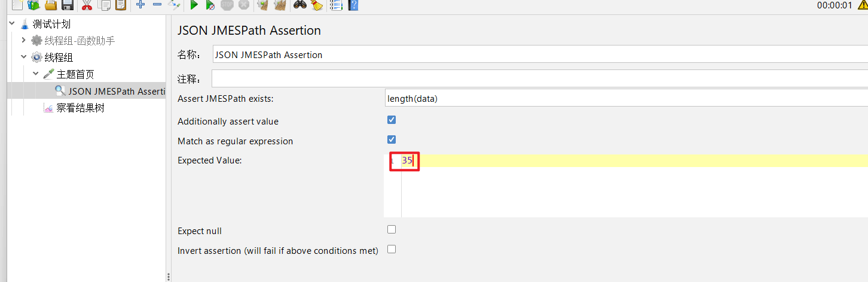868x282 pixels.
Task: Open the Function Helper dialog icon
Action: (335, 5)
